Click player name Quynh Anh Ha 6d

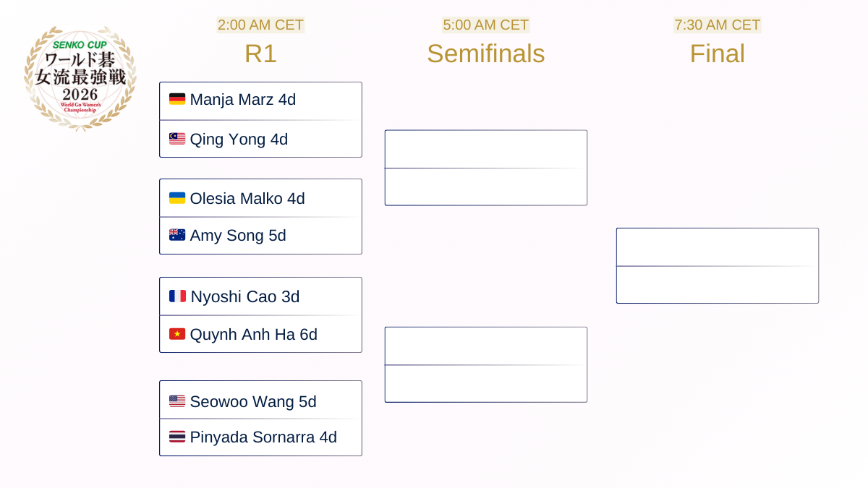pyautogui.click(x=253, y=334)
